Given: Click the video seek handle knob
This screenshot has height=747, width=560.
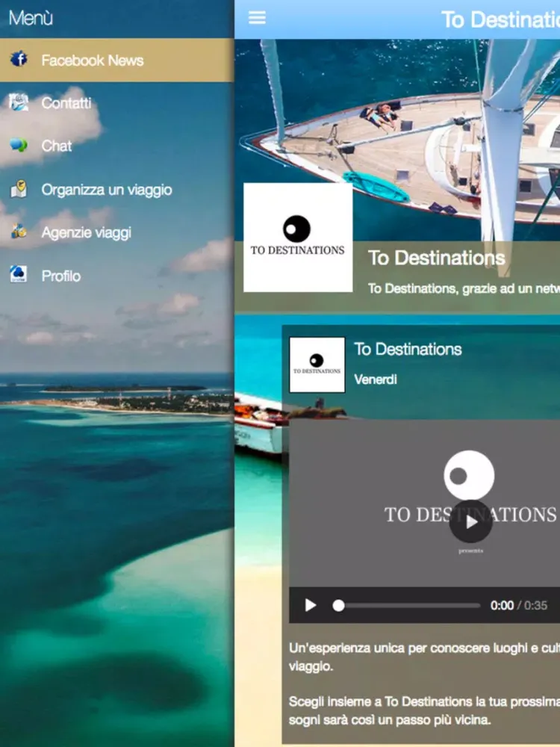Looking at the screenshot, I should pos(338,606).
